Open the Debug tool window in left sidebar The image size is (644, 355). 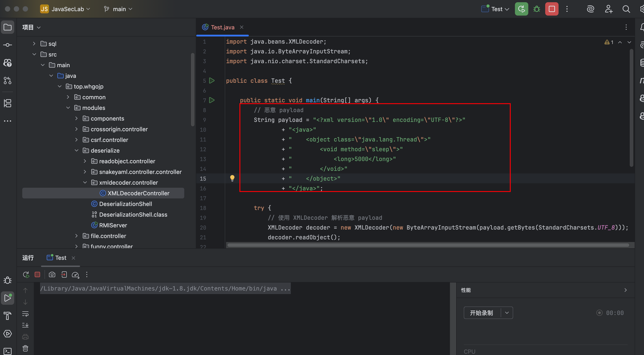[x=8, y=280]
